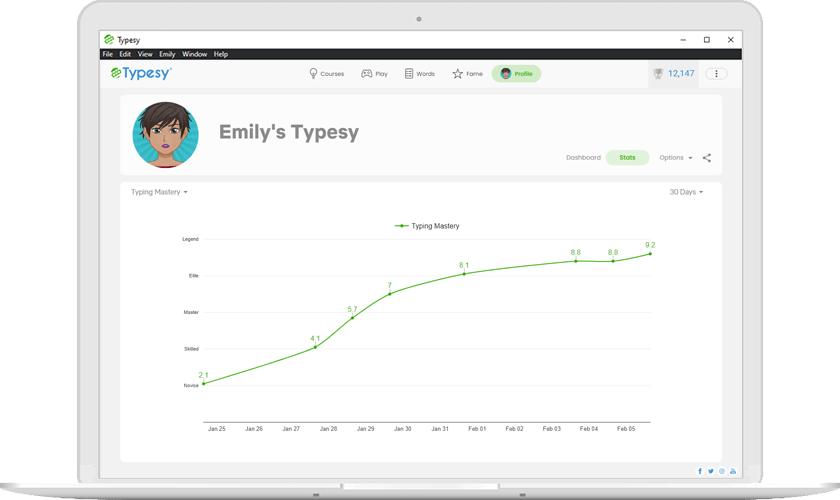Click the 5.7 data point on the chart
Viewport: 840px width, 500px height.
click(352, 318)
